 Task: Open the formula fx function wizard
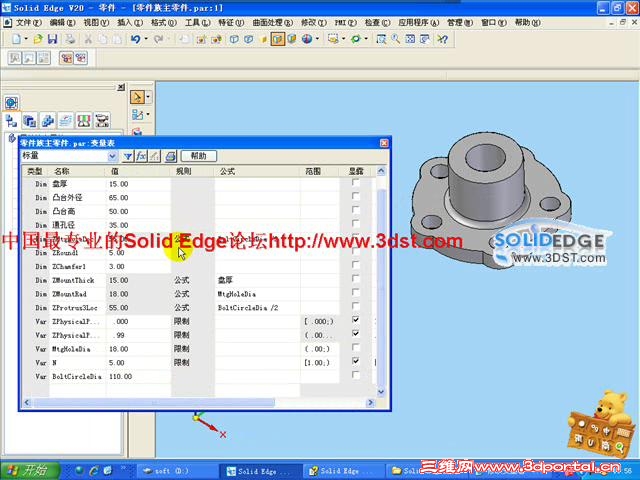point(141,156)
